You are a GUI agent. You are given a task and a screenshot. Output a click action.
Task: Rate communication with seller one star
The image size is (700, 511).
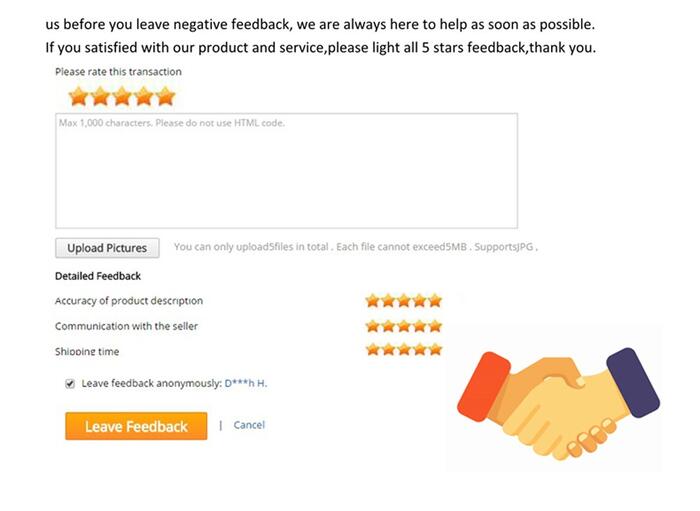click(x=372, y=326)
